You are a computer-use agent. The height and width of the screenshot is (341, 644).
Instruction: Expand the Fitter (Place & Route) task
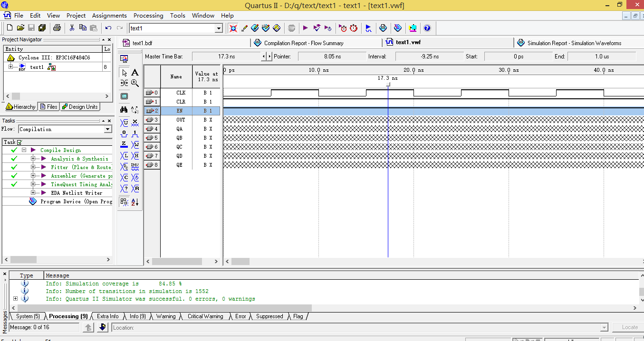tap(33, 167)
